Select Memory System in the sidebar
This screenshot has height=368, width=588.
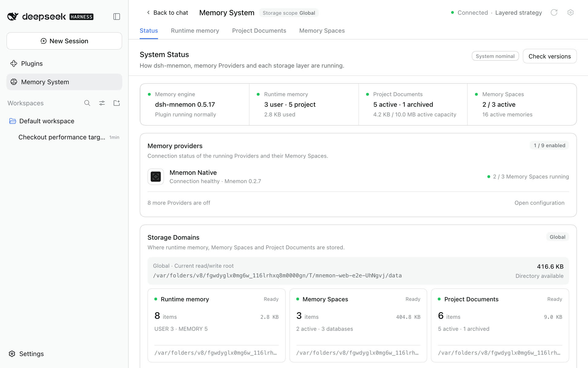pos(64,82)
